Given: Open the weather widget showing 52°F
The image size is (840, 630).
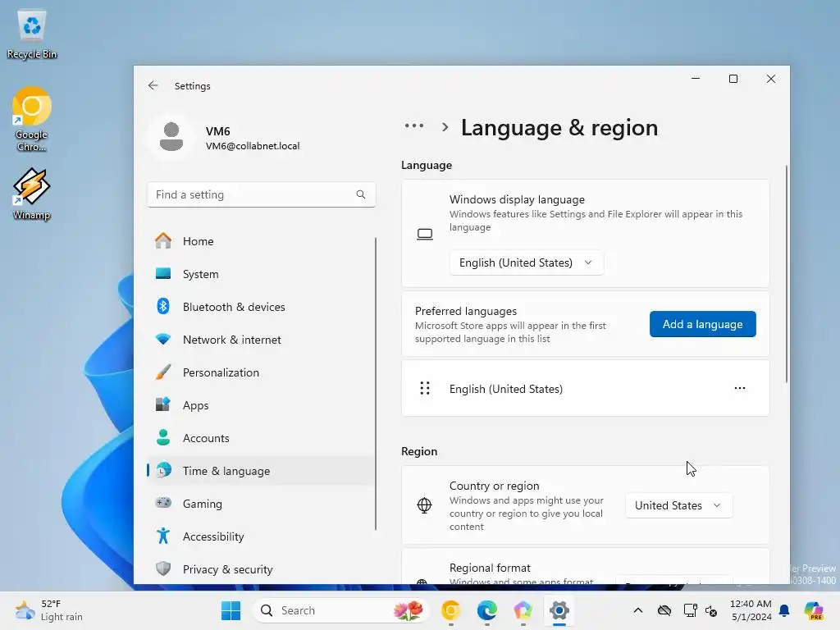Looking at the screenshot, I should (48, 610).
